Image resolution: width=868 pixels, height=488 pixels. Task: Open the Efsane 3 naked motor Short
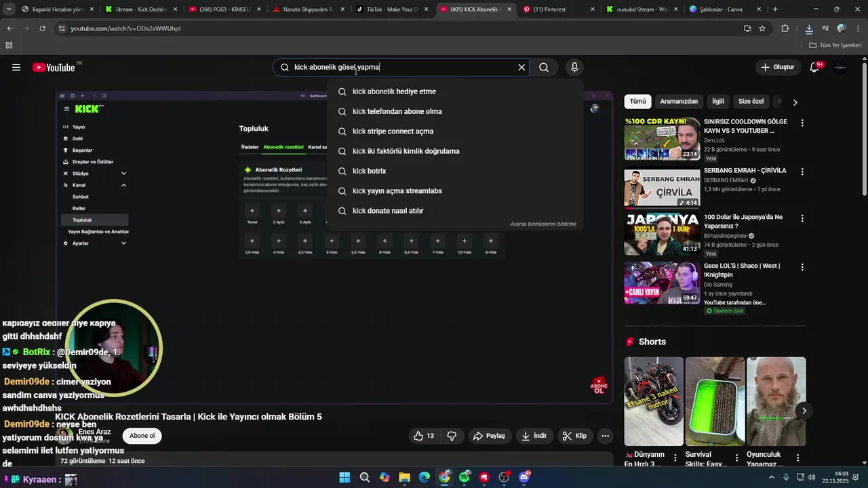pos(654,401)
